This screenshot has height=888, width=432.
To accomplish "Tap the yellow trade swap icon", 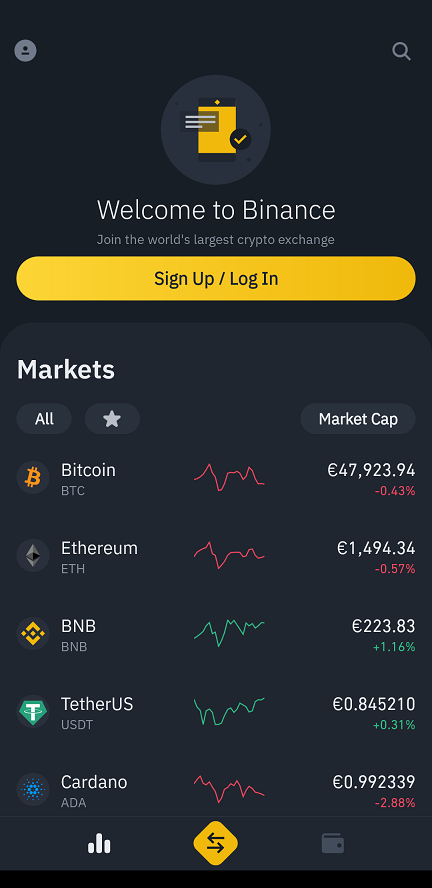I will pos(216,843).
